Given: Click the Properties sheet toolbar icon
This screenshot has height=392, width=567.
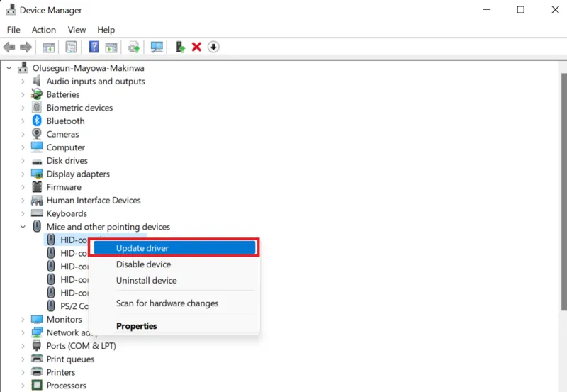Looking at the screenshot, I should click(71, 47).
